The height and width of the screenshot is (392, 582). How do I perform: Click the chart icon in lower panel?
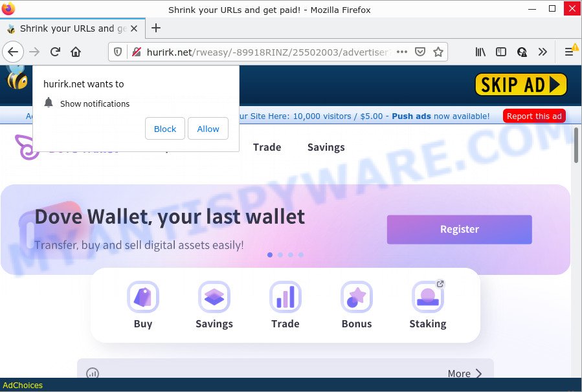pos(93,373)
